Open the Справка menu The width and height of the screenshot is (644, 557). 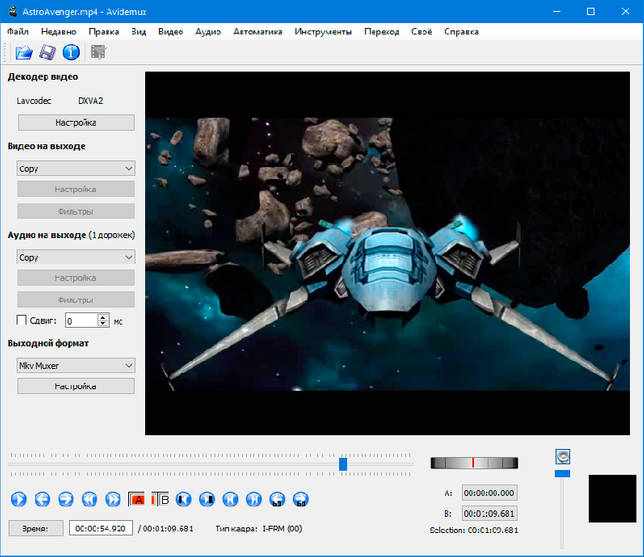[x=461, y=32]
